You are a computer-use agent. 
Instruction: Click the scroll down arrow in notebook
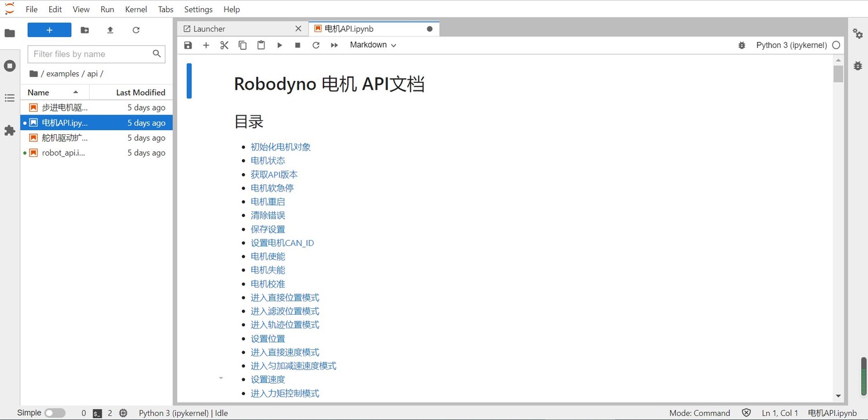[838, 396]
